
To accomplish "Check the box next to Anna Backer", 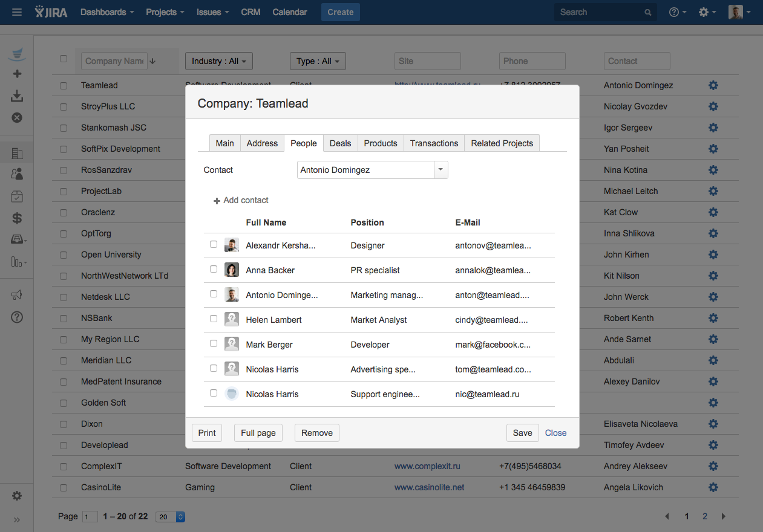I will pos(214,270).
